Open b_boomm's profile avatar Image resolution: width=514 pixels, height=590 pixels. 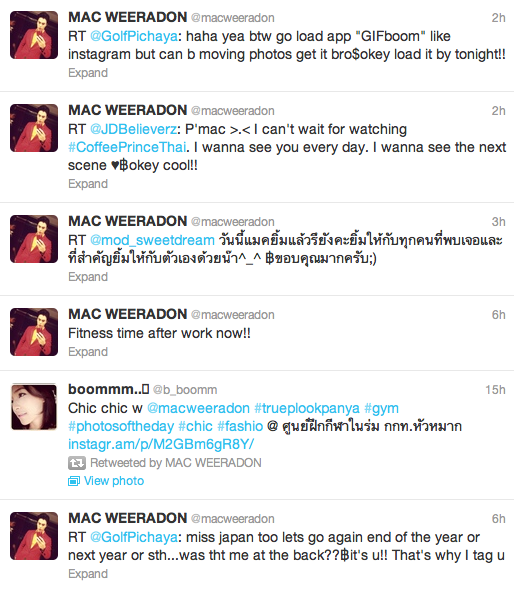[x=34, y=407]
